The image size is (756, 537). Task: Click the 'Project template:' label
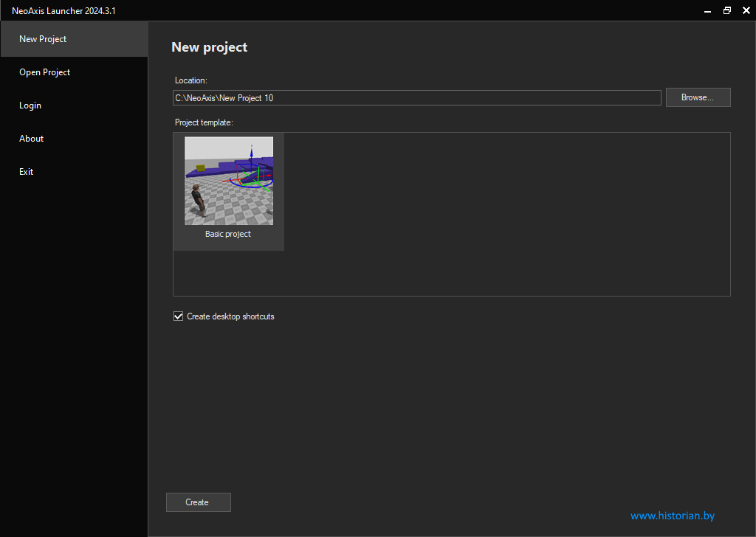(x=204, y=122)
